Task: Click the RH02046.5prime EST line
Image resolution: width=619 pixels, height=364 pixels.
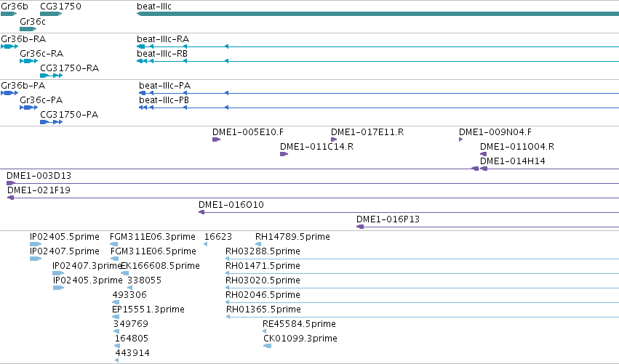Action: [422, 302]
